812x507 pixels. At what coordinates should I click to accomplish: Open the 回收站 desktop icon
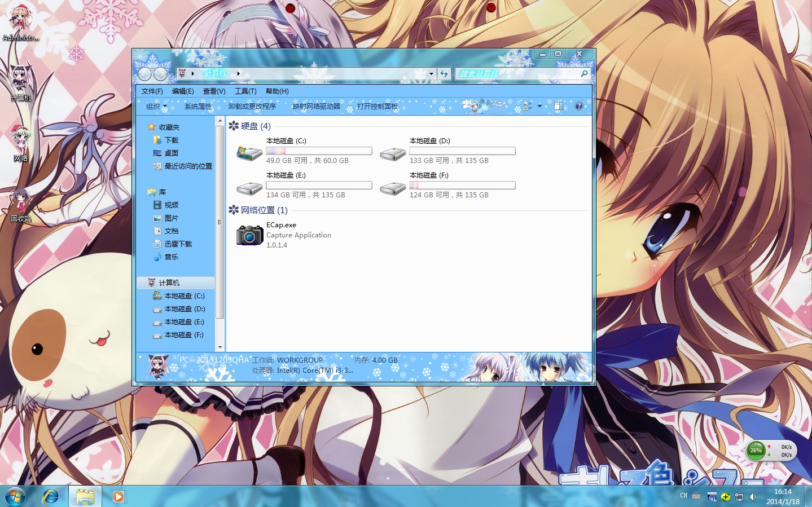[x=20, y=205]
